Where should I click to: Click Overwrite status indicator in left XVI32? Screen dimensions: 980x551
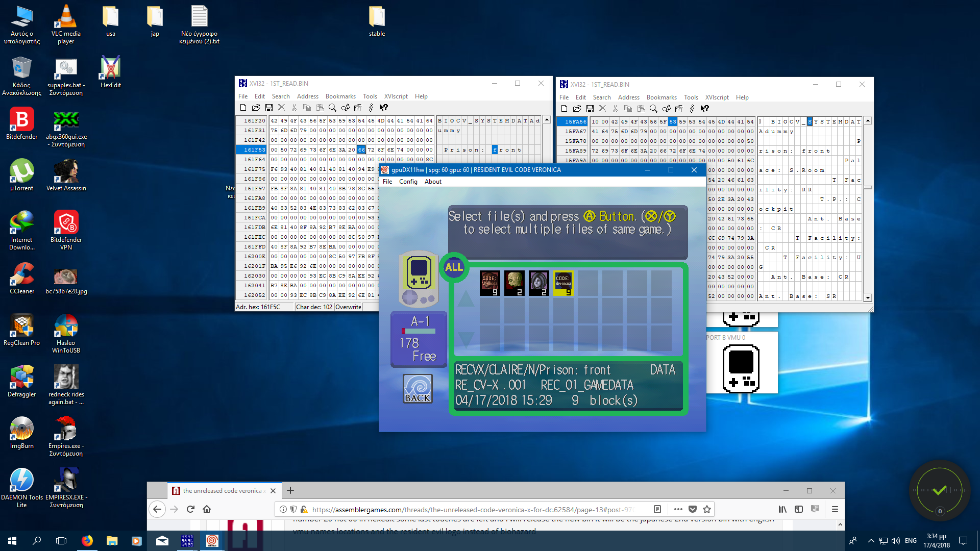pyautogui.click(x=348, y=307)
